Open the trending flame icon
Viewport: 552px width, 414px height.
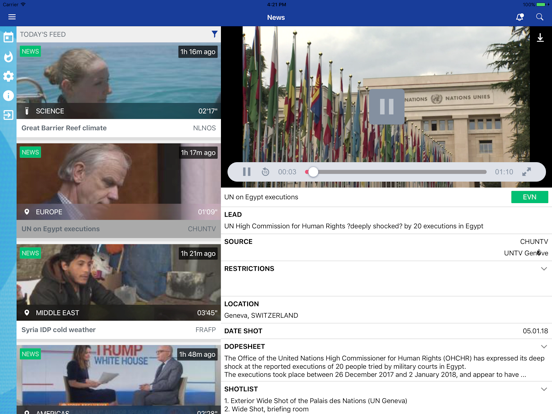click(8, 57)
